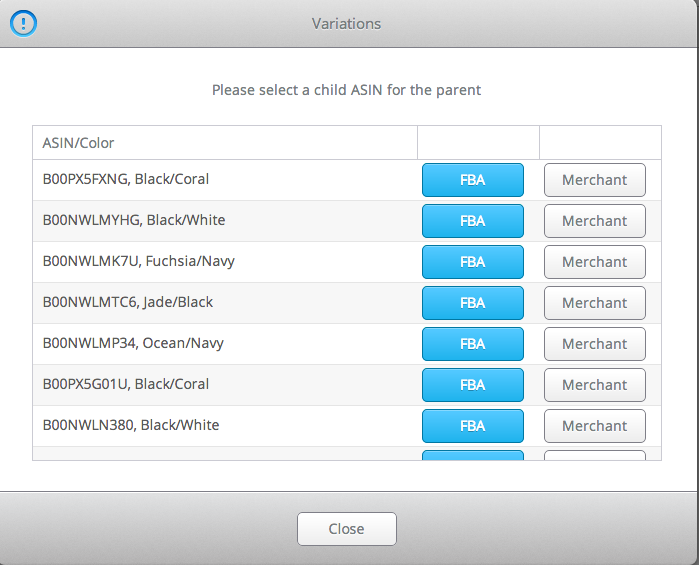Pick Merchant for B00NWLN380 Black/White
The width and height of the screenshot is (699, 565).
click(595, 426)
